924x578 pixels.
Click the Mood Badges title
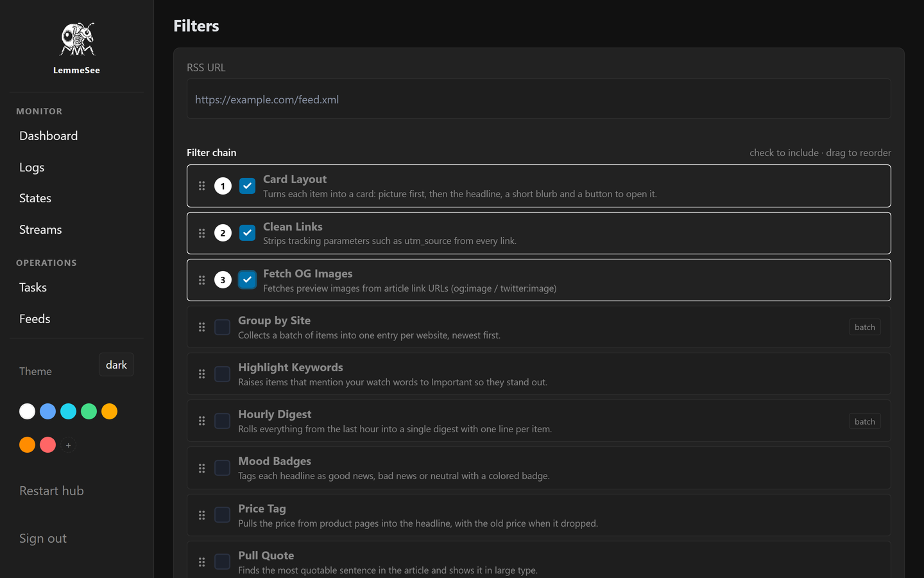pyautogui.click(x=275, y=461)
